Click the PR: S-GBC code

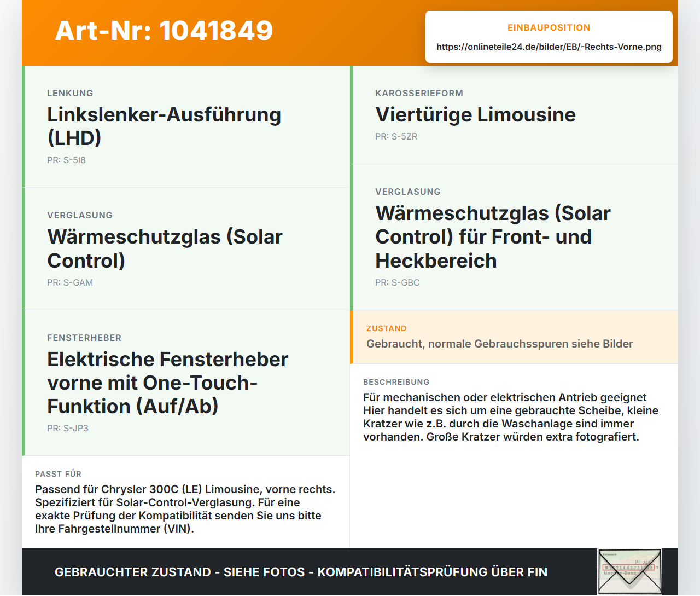(x=398, y=282)
